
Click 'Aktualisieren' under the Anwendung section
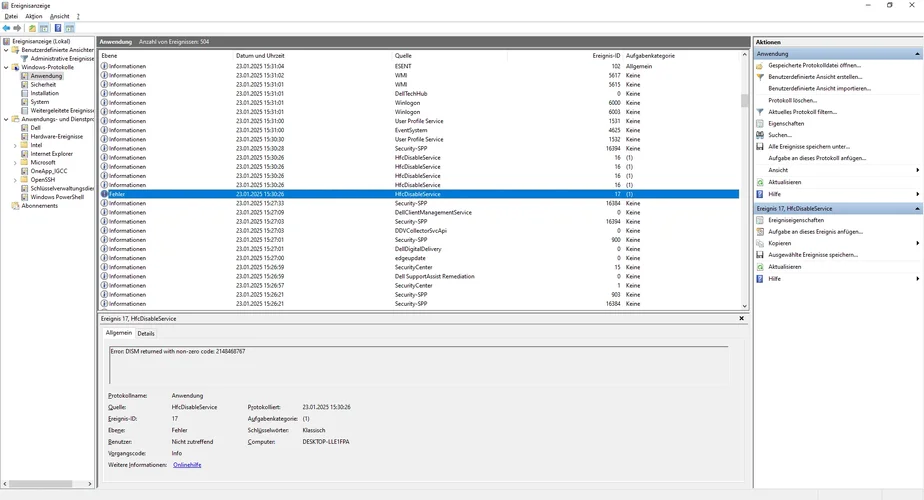[x=784, y=182]
